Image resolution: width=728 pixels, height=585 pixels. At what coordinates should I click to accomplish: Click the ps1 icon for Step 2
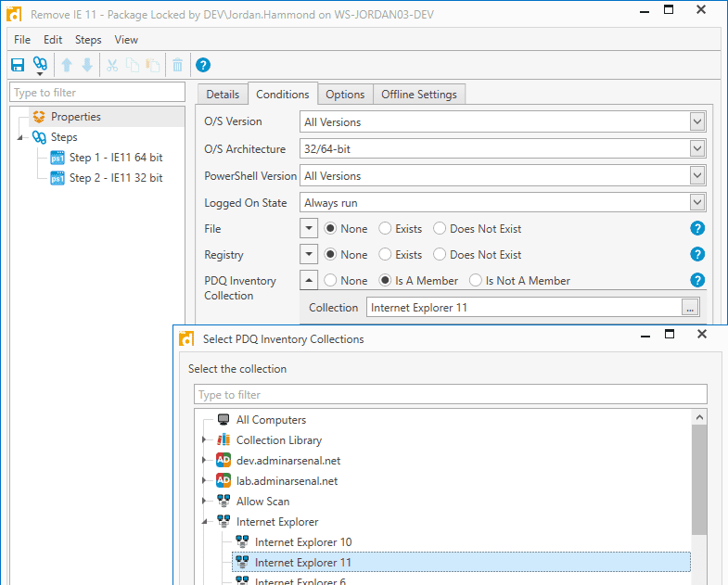click(57, 178)
